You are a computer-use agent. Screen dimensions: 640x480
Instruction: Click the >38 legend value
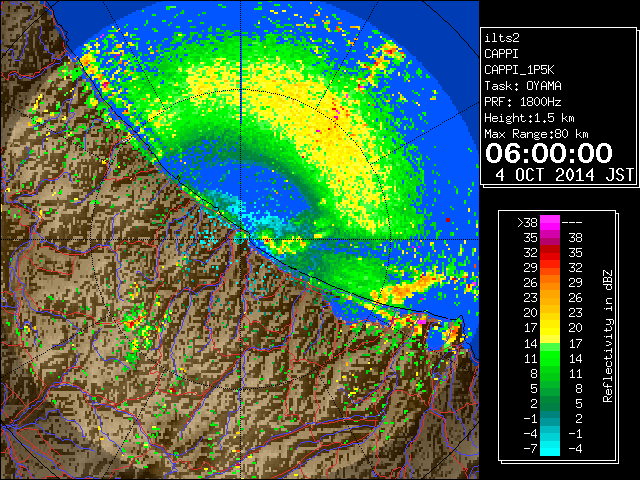[x=527, y=222]
